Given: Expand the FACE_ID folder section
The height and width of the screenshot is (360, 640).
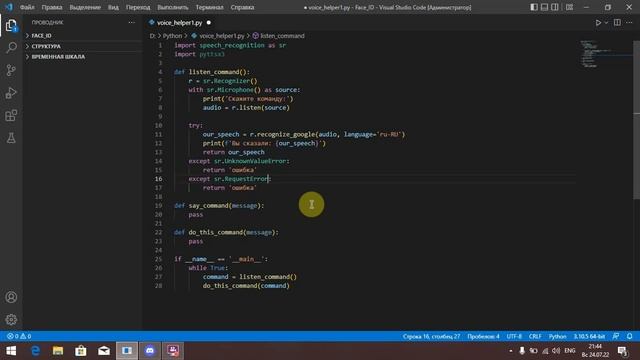Looking at the screenshot, I should coord(82,36).
